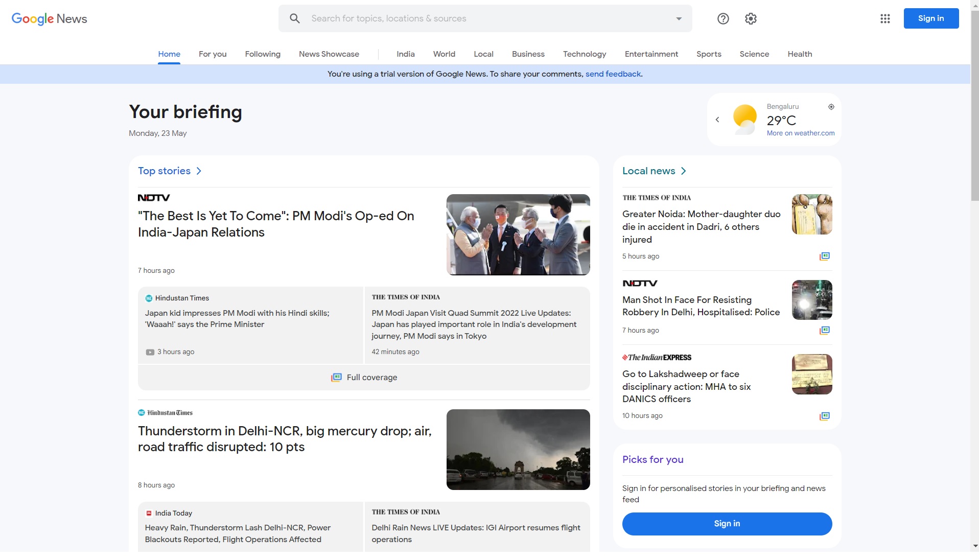The height and width of the screenshot is (560, 979).
Task: Open Top stories heading link
Action: pos(164,171)
